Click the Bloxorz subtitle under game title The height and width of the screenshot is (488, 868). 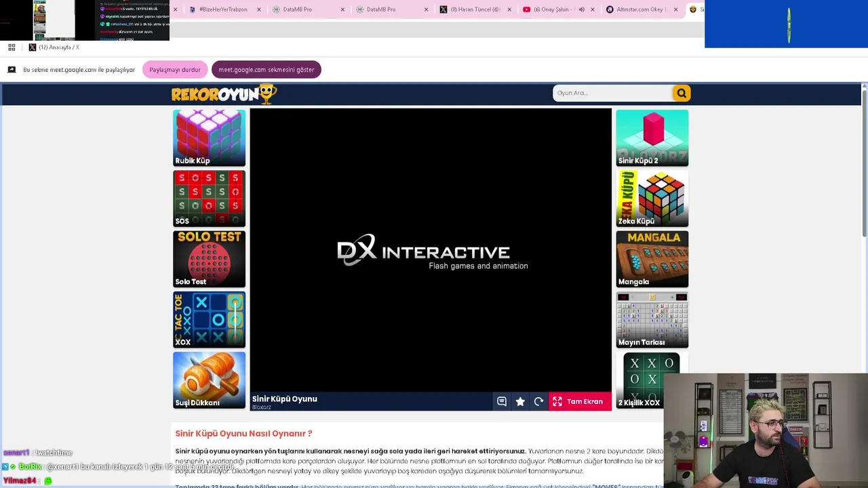262,407
